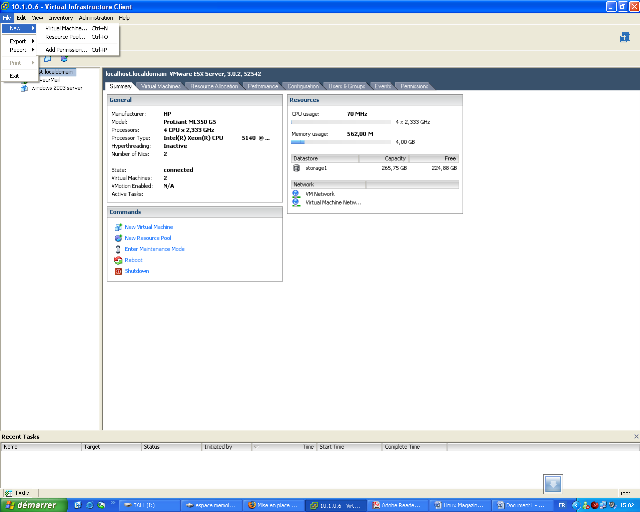
Task: Click the Reboot command icon
Action: (118, 260)
